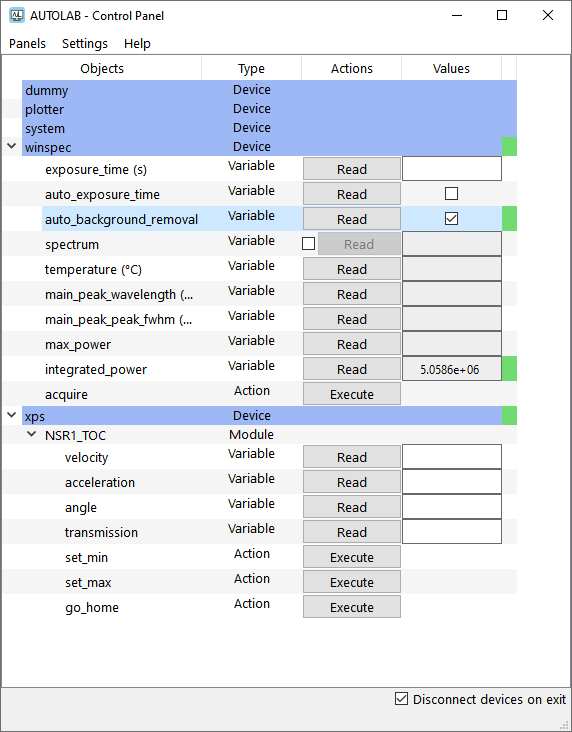Screen dimensions: 572x732
Task: Collapse the winspec device tree
Action: coord(12,146)
